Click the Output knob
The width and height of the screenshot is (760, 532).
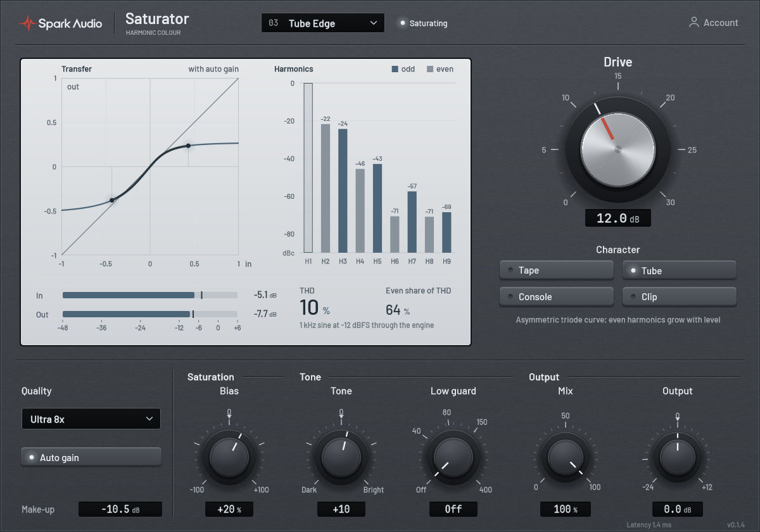(678, 457)
